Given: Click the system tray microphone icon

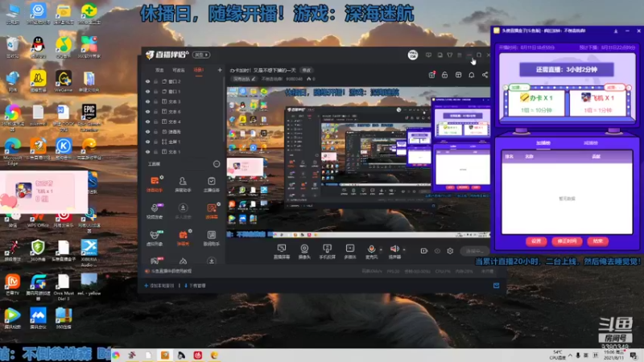Looking at the screenshot, I should point(578,355).
